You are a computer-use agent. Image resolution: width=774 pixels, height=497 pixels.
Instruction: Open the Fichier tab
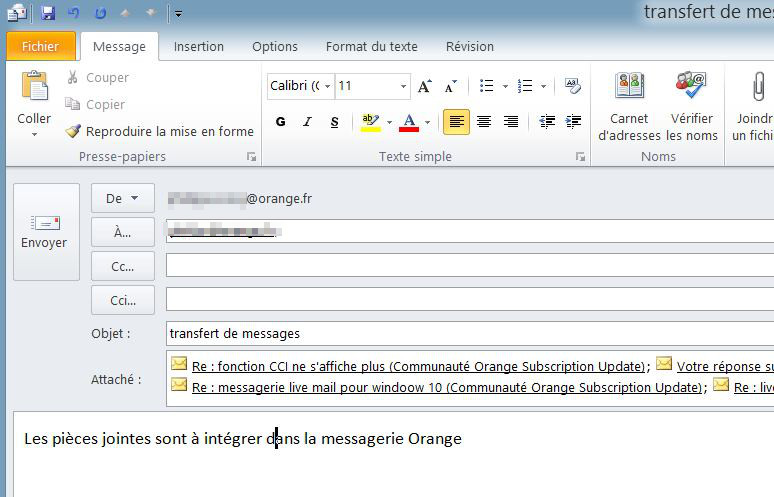point(40,46)
